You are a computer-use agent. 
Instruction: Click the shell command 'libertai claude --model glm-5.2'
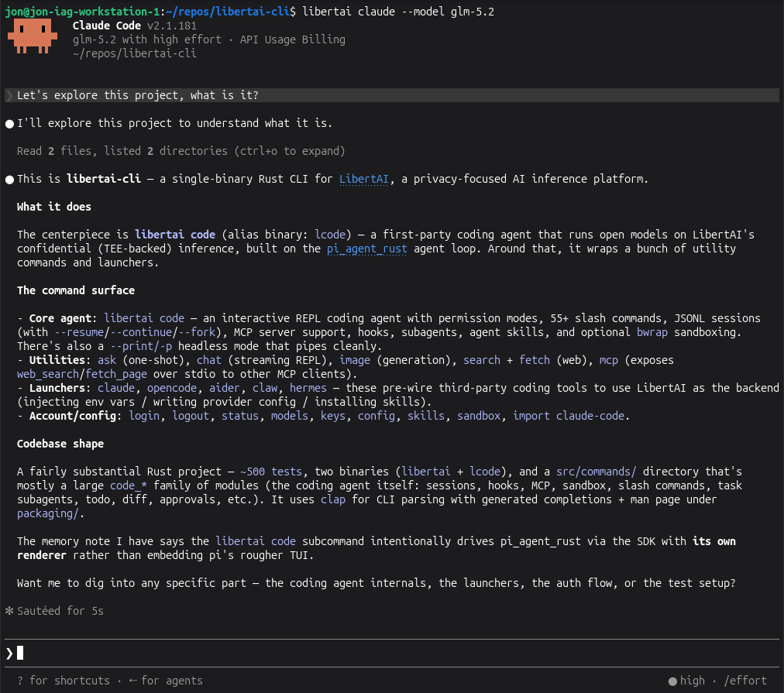(x=398, y=12)
